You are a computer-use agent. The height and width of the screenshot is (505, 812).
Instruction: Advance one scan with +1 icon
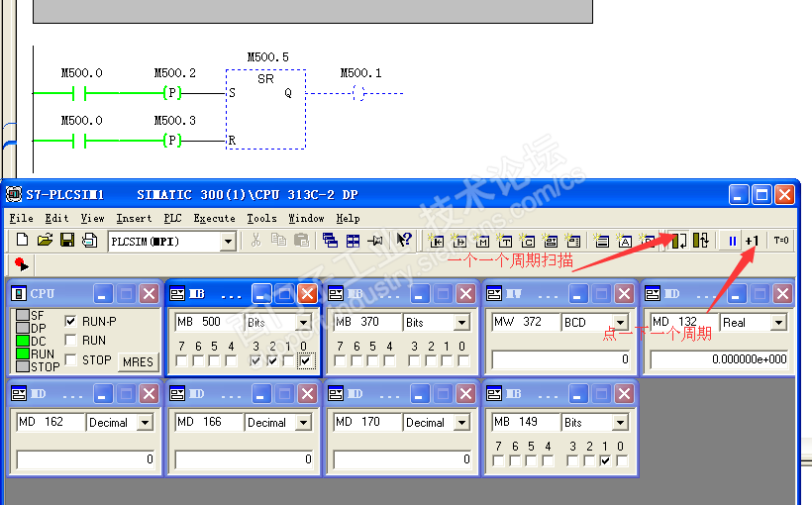point(752,241)
